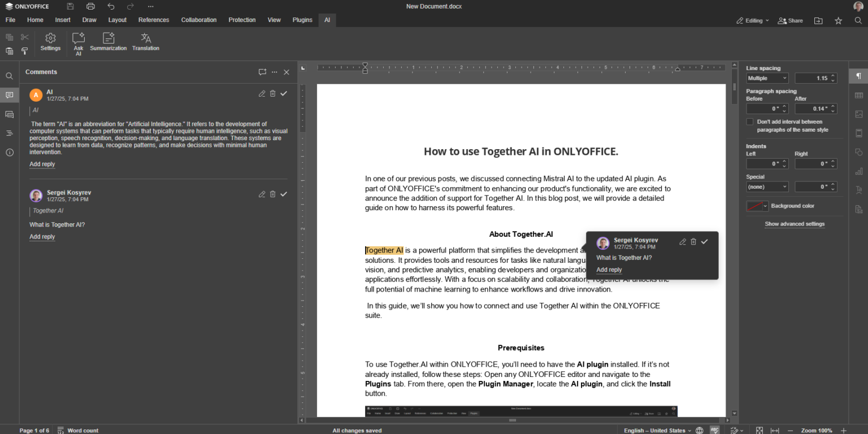Open Show advanced settings link
Viewport: 868px width, 434px height.
(795, 224)
